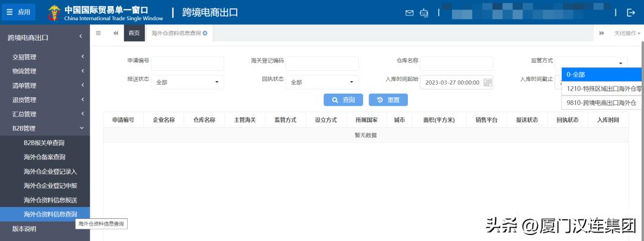Viewport: 644px width, 241px height.
Task: Collapse the B2B管理 section
Action: pos(45,128)
